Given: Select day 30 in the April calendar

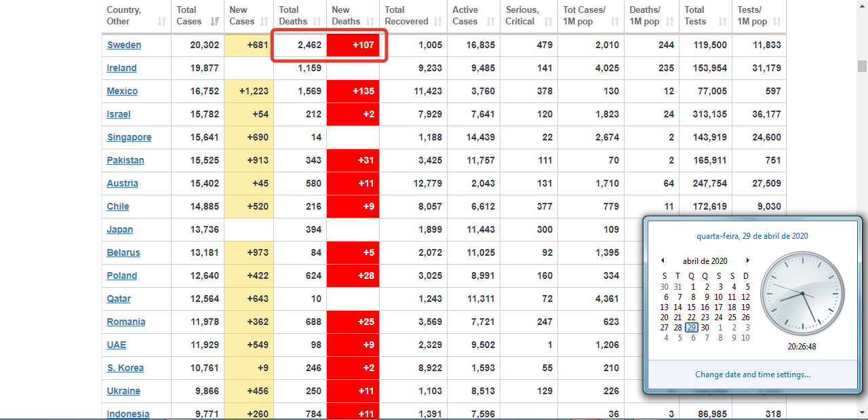Looking at the screenshot, I should (705, 327).
